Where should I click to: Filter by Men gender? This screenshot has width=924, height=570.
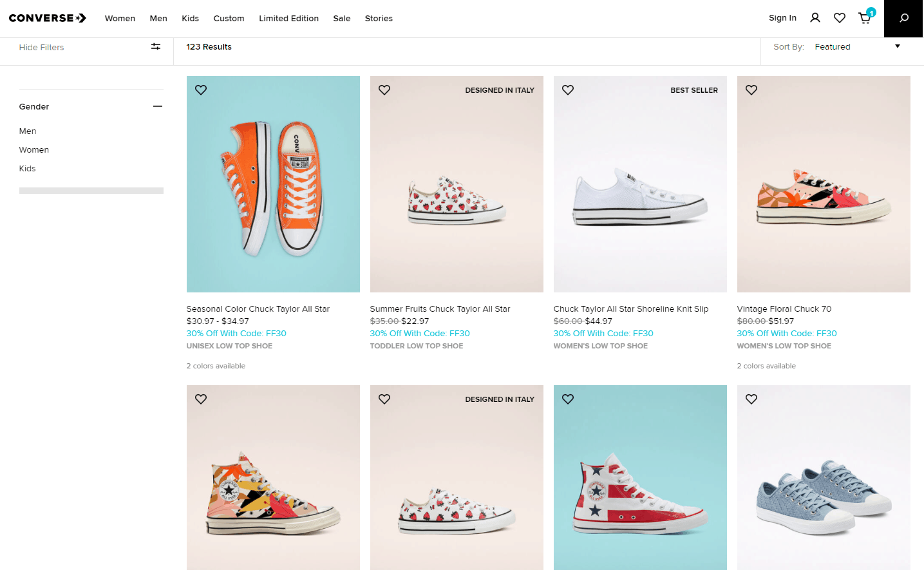click(x=28, y=131)
